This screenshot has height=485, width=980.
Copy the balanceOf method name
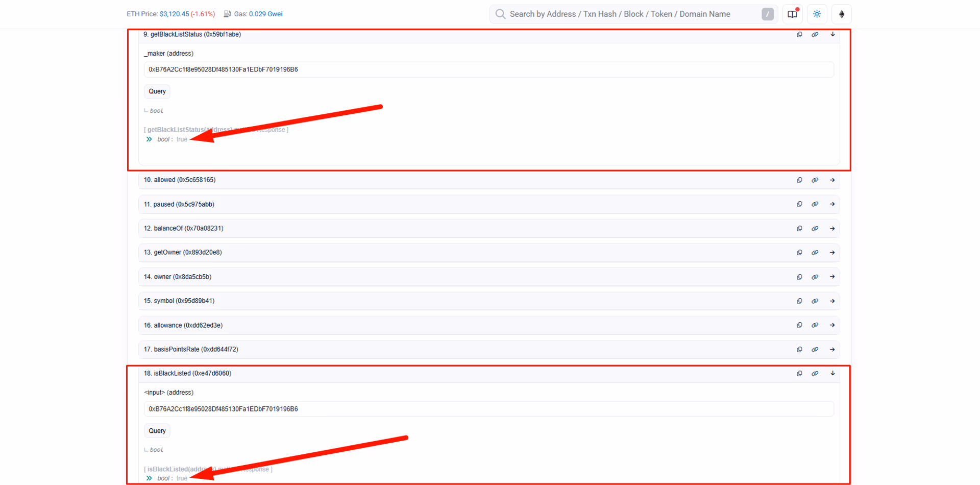[x=799, y=229]
